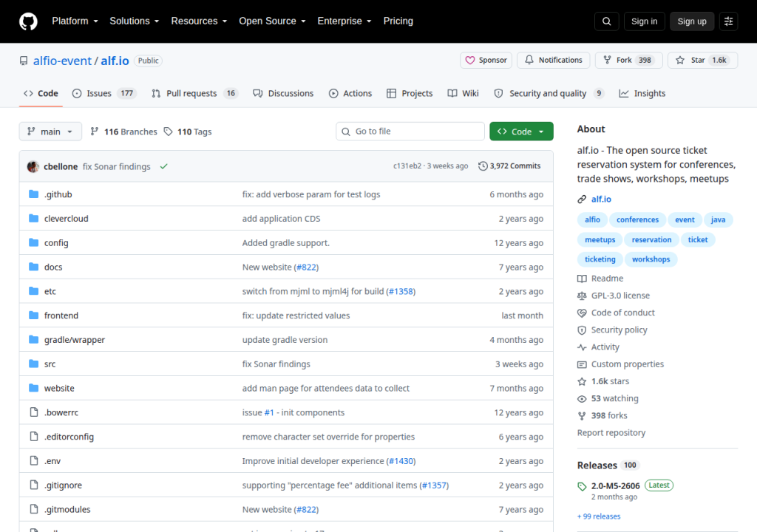The image size is (757, 532).
Task: Open the 3,972 Commits link
Action: pyautogui.click(x=509, y=166)
